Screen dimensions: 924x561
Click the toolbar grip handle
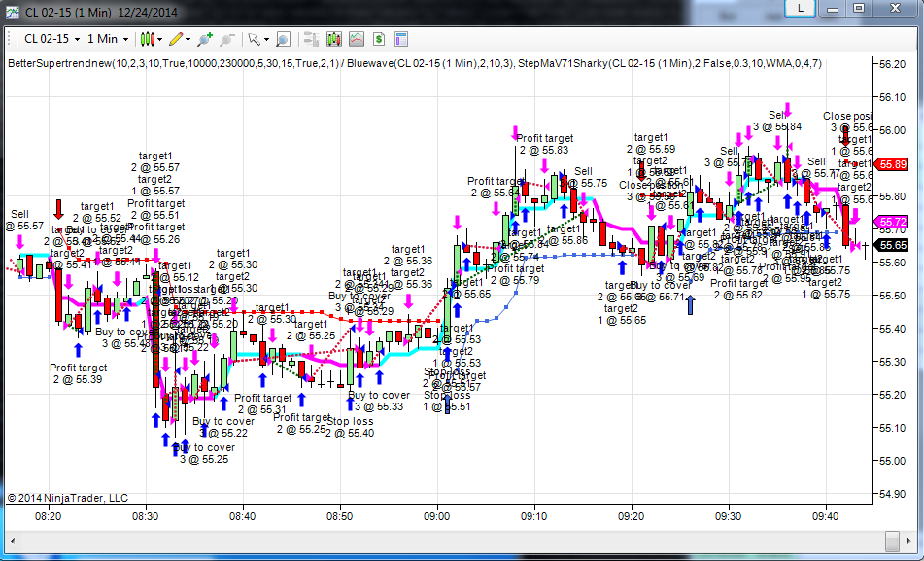click(9, 39)
